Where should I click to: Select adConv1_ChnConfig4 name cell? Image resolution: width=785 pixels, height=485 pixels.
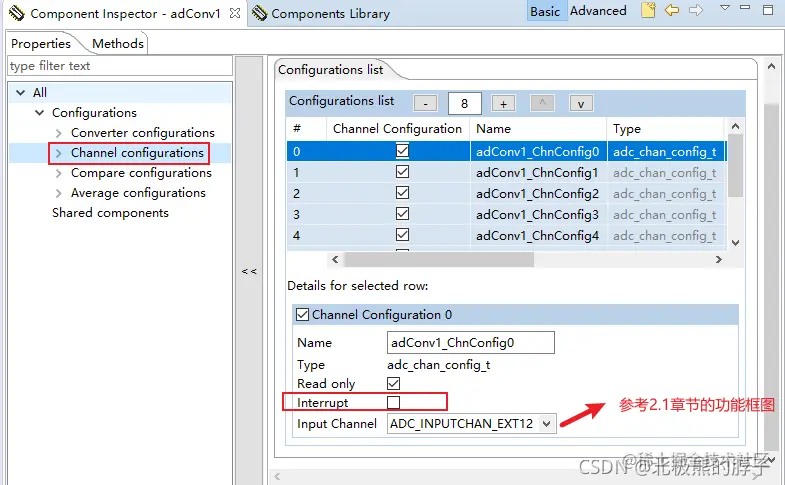click(x=538, y=236)
